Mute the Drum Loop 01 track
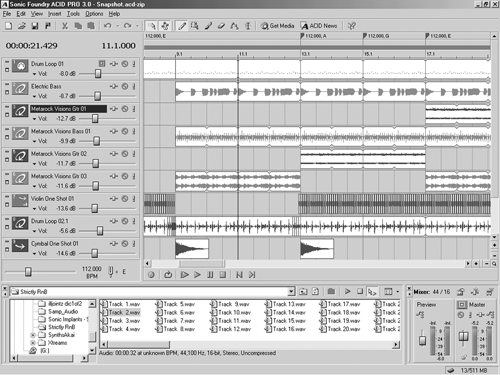 [x=125, y=64]
